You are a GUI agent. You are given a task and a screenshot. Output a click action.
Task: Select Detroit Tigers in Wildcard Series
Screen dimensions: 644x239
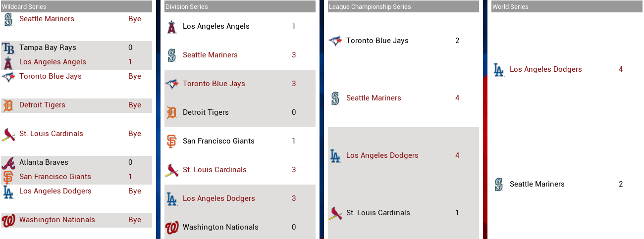click(42, 105)
